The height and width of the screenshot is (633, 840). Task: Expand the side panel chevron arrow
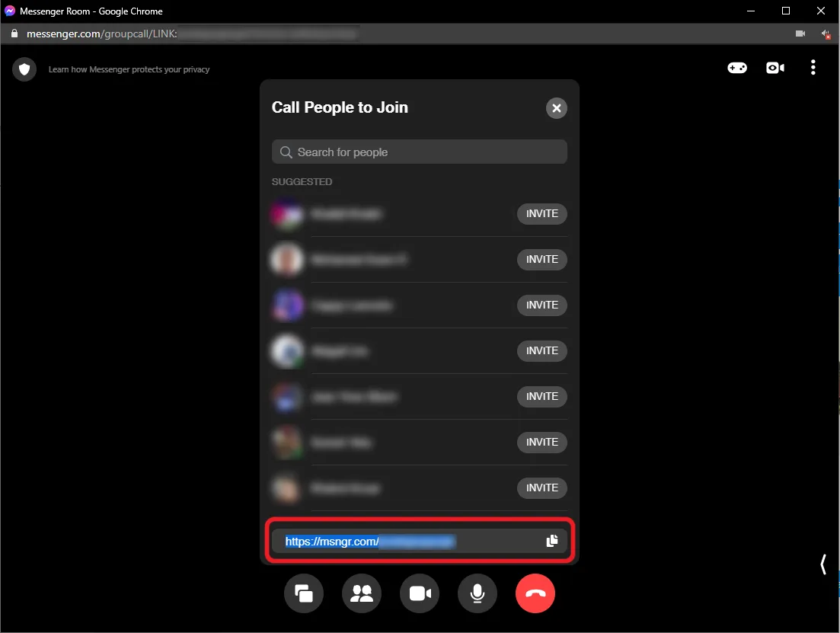click(823, 564)
